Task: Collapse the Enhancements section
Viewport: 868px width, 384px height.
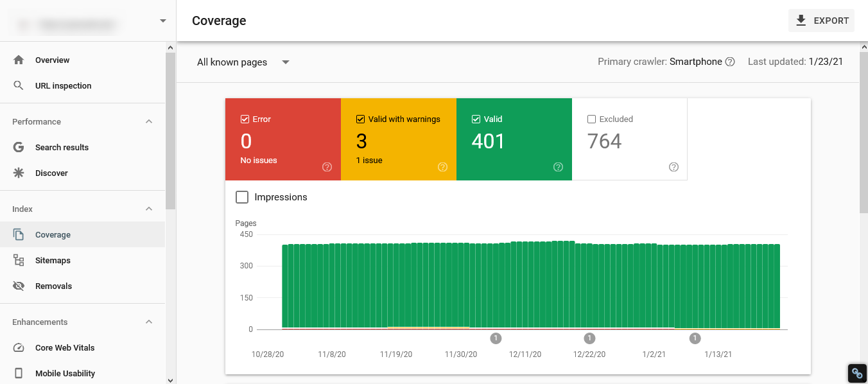Action: coord(149,322)
